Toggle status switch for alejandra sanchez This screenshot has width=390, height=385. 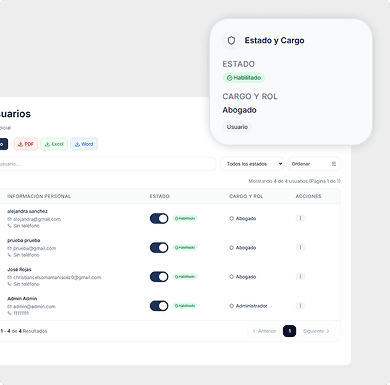[x=159, y=219]
